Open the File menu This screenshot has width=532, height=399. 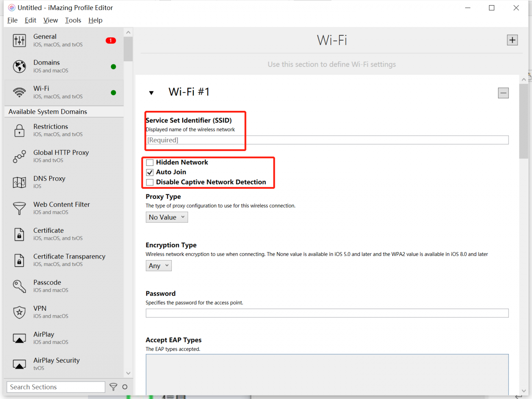click(x=13, y=20)
